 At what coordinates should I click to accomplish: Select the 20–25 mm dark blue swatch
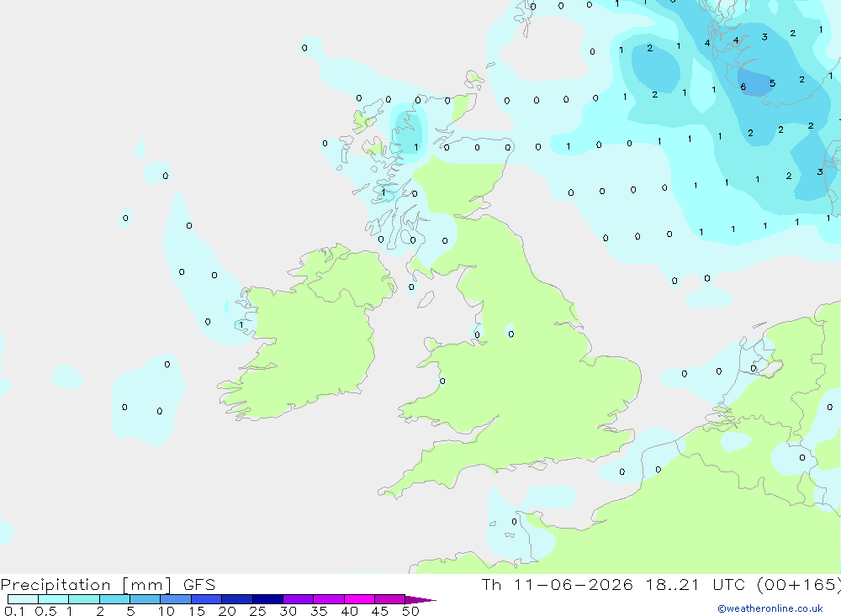coord(236,599)
